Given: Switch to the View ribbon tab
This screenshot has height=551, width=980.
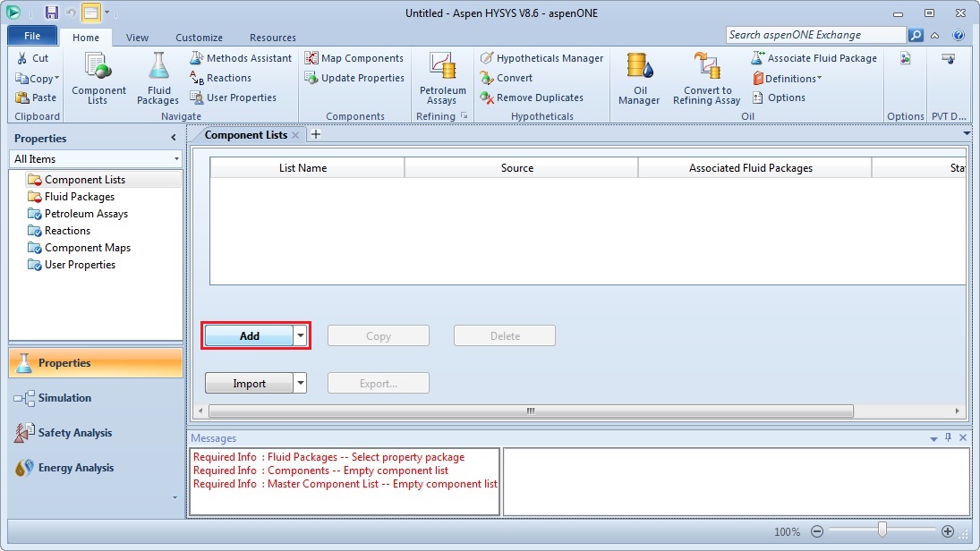Looking at the screenshot, I should pos(137,38).
